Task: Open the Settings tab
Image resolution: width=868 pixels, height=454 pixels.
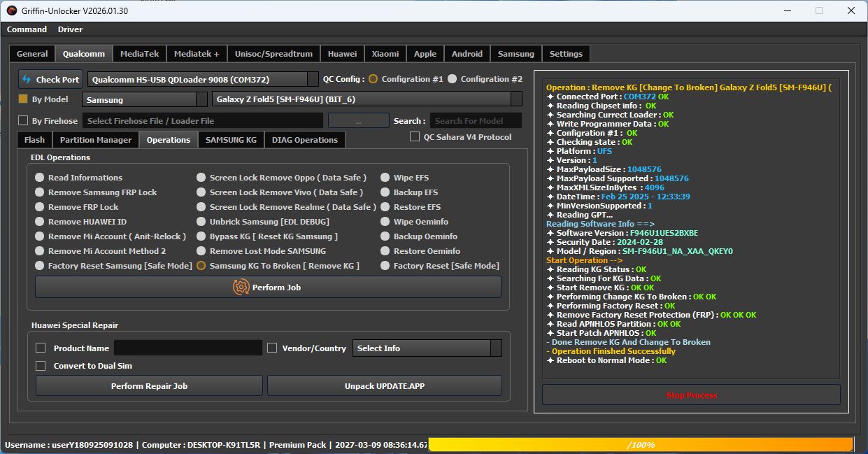Action: click(566, 54)
